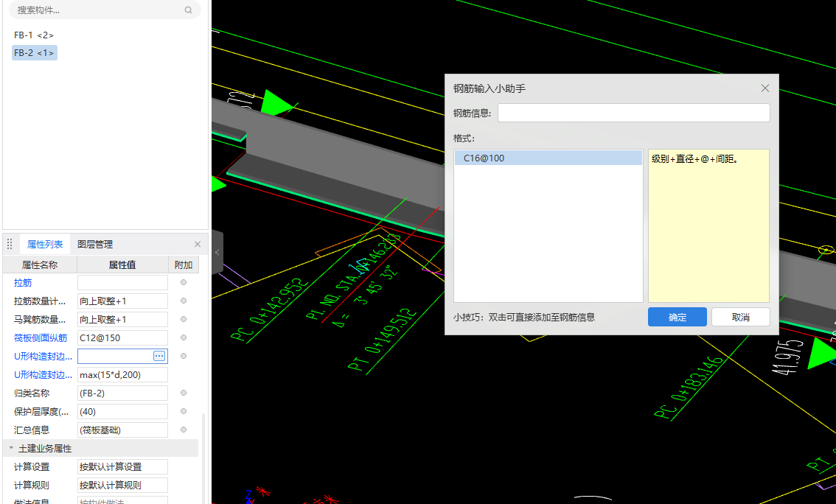The width and height of the screenshot is (836, 504).
Task: Close the properties panel
Action: click(198, 244)
